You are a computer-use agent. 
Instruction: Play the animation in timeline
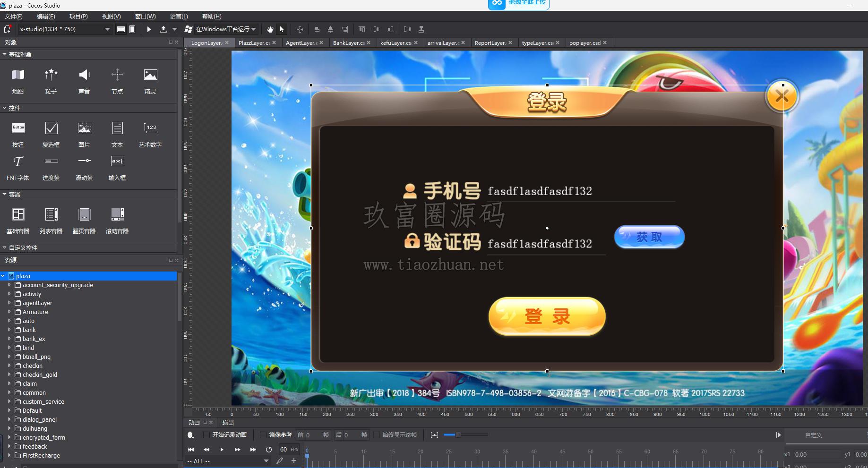222,450
